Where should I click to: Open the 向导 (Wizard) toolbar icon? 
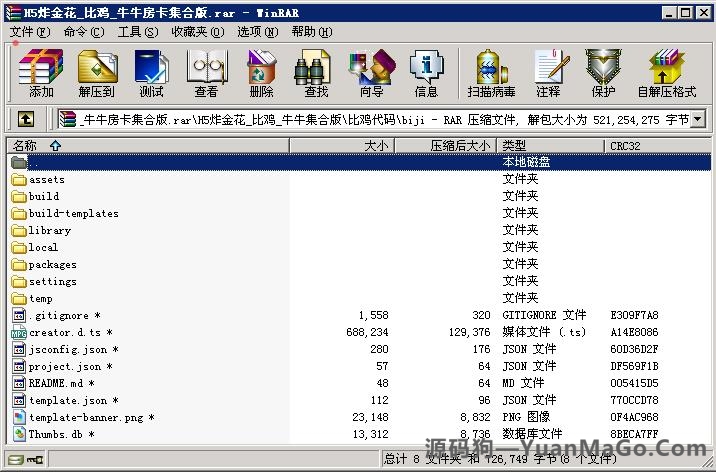pos(372,67)
